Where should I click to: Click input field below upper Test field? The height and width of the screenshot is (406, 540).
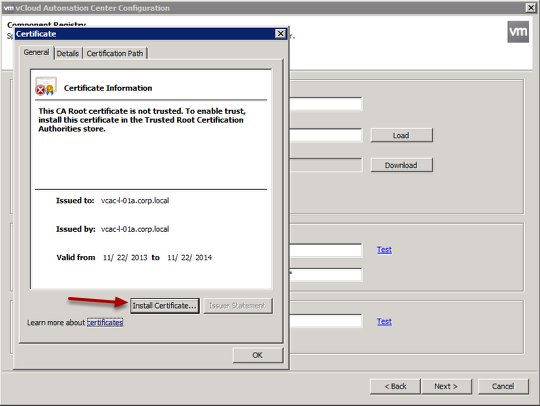pyautogui.click(x=326, y=275)
